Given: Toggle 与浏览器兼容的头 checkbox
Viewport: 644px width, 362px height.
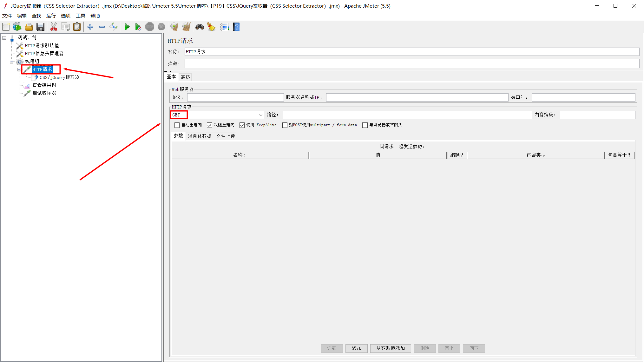Looking at the screenshot, I should tap(365, 125).
